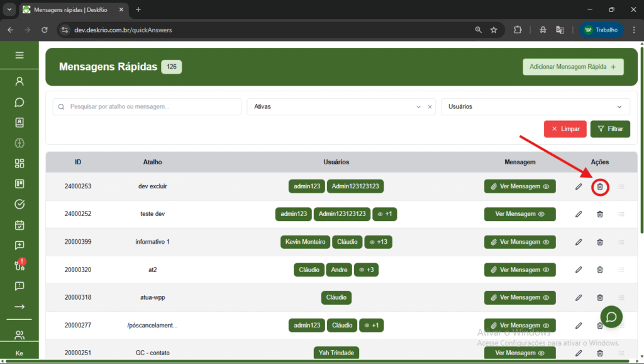644x364 pixels.
Task: Click the trash icon for 'dev excluir' row
Action: point(599,186)
